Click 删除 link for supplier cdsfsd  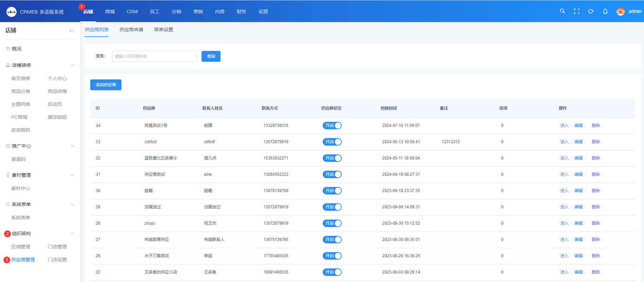[x=595, y=142]
